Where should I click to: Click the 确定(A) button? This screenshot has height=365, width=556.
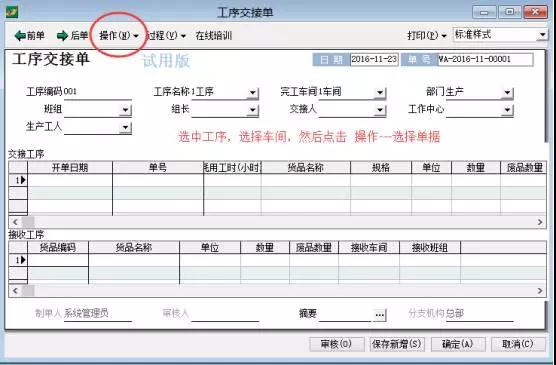457,344
